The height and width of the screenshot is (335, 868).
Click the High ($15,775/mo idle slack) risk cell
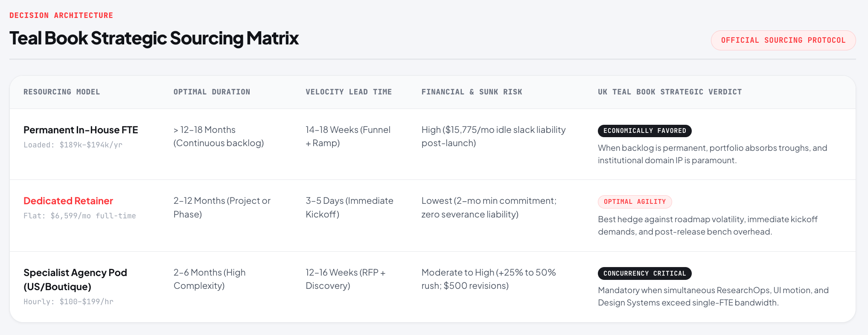(x=494, y=136)
